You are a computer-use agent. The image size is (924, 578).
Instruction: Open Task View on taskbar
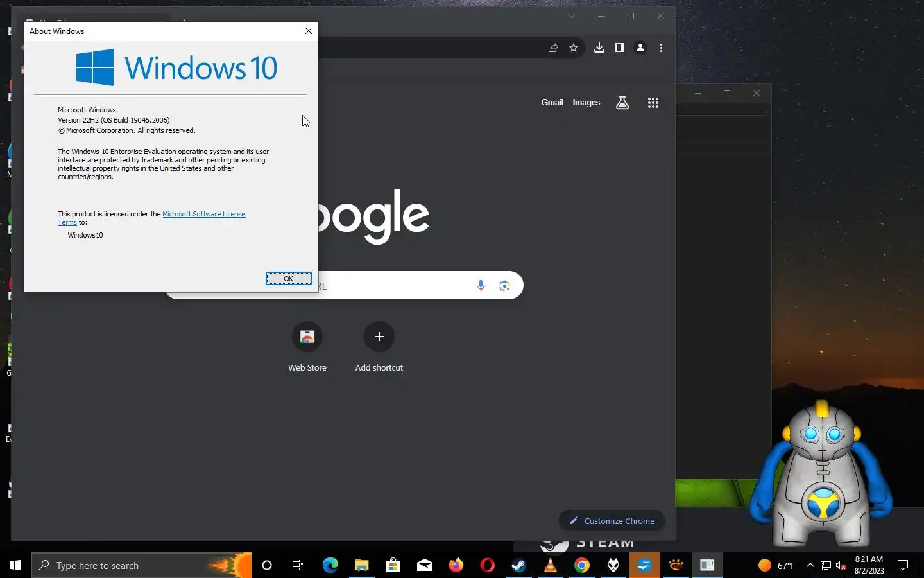298,565
